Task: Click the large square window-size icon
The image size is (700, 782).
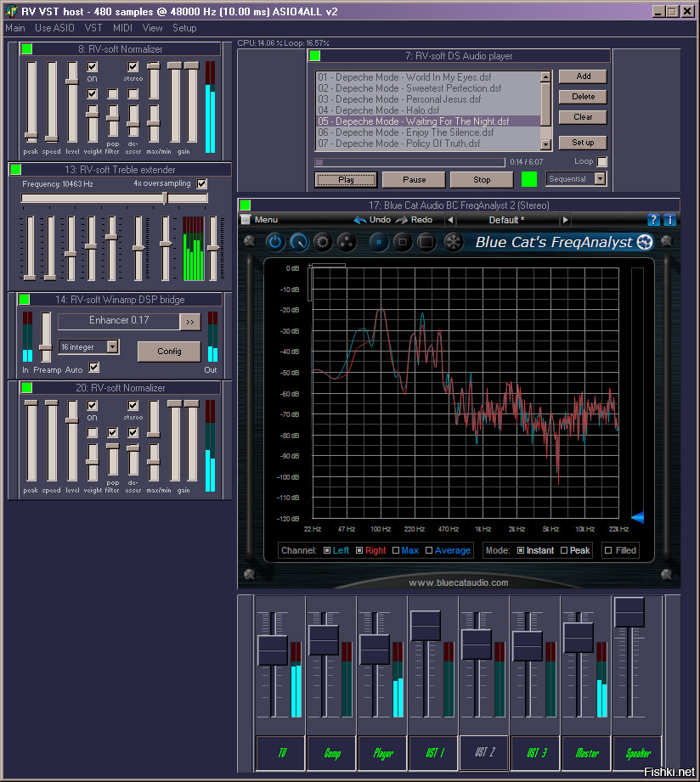Action: 426,242
